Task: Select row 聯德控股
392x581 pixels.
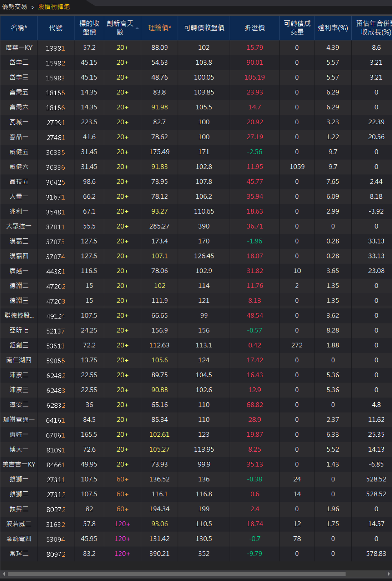Action: [196, 316]
